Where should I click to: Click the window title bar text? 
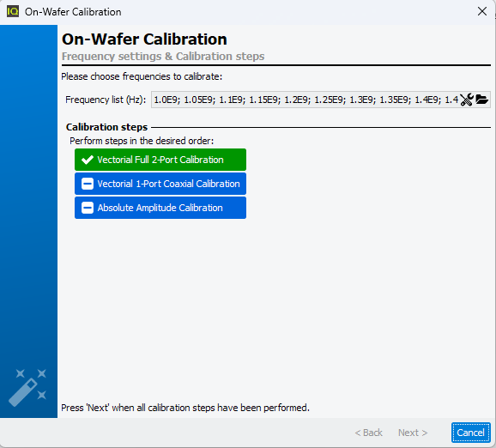[73, 12]
